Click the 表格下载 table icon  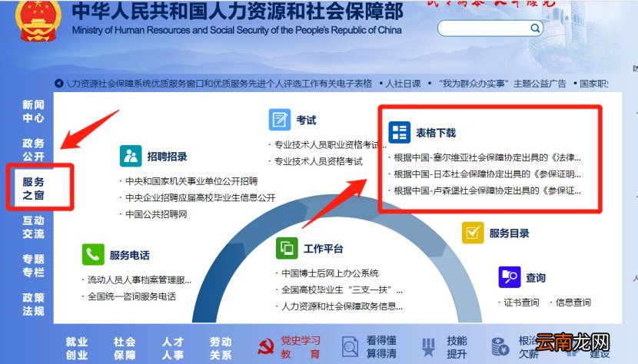399,132
